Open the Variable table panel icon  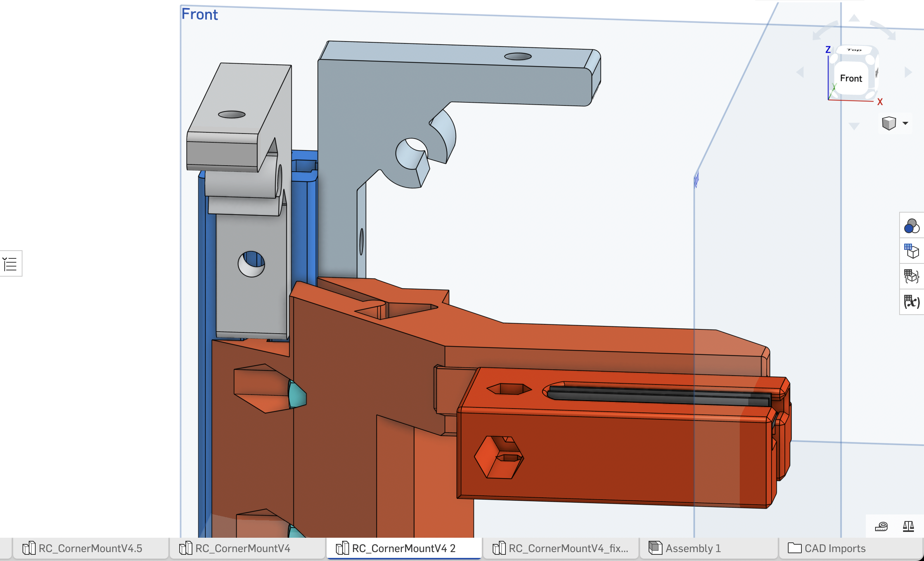[x=912, y=301]
